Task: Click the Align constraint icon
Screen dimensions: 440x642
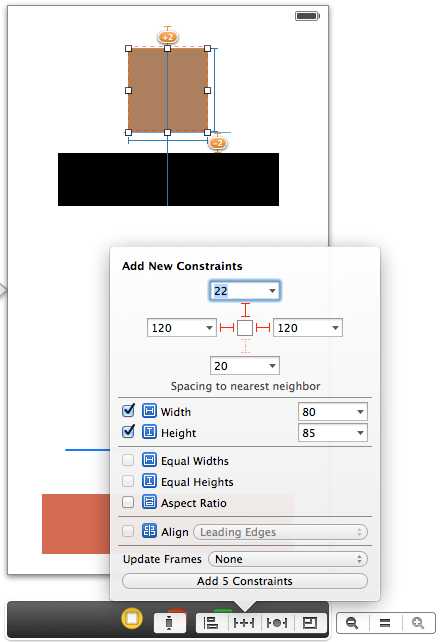Action: (149, 531)
